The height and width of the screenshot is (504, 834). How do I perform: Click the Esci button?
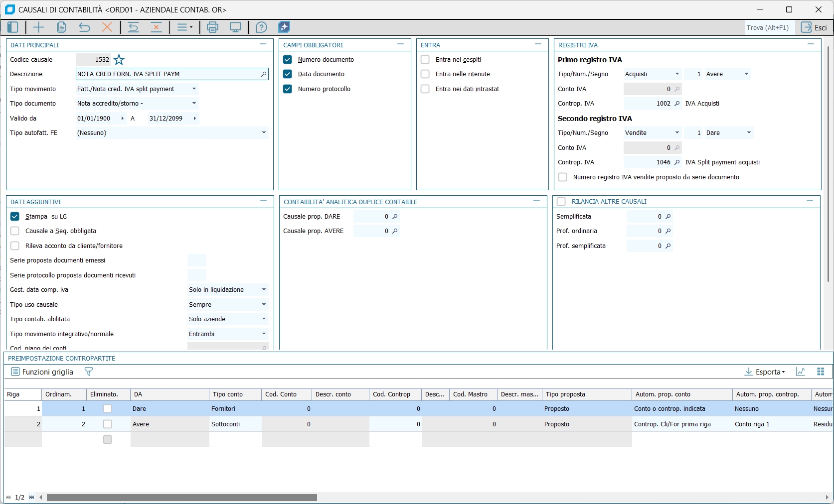point(814,27)
